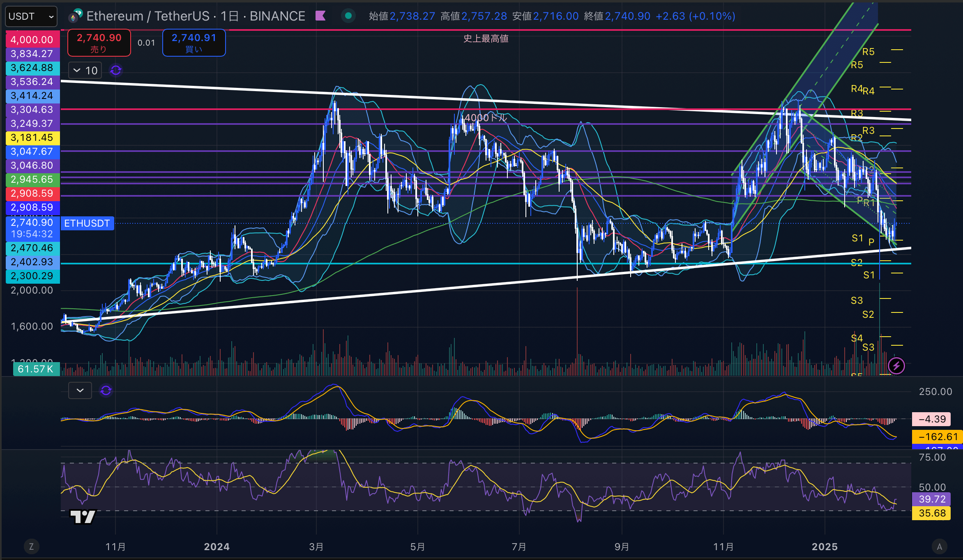Open the USDT currency dropdown
The height and width of the screenshot is (560, 963).
[31, 16]
